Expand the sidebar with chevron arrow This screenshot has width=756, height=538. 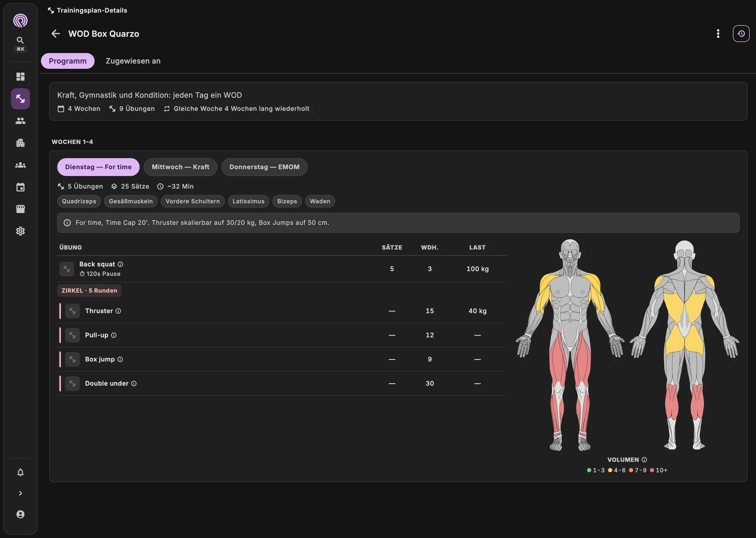tap(20, 493)
